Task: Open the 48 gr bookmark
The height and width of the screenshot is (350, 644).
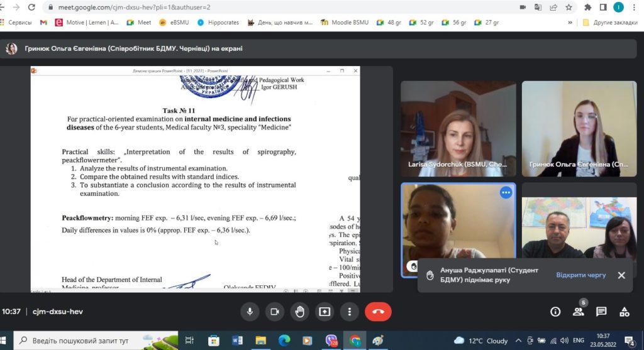Action: 389,23
